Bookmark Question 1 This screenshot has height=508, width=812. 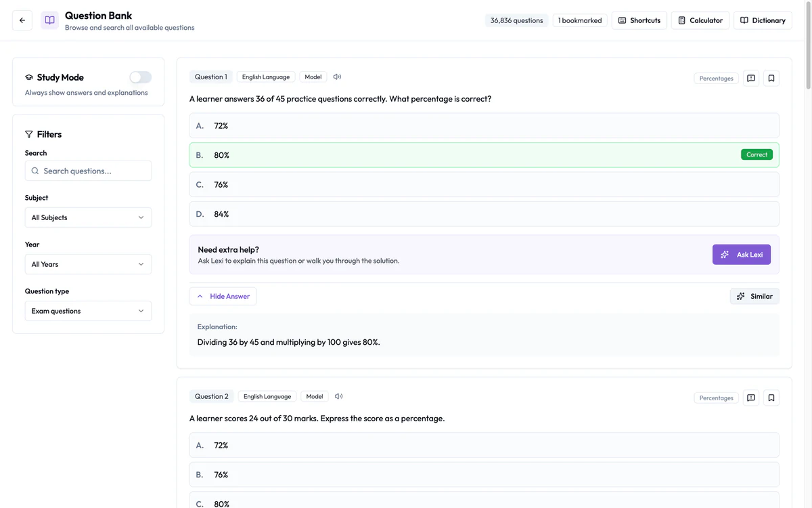tap(771, 79)
